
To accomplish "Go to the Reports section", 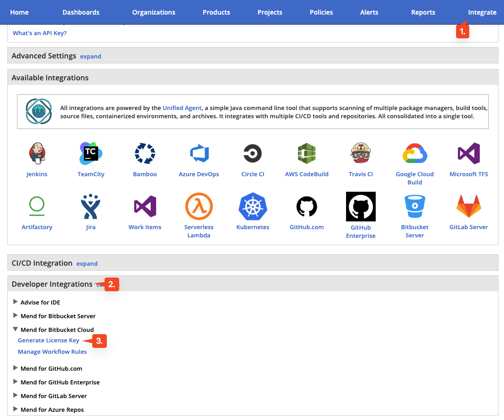I will point(423,12).
